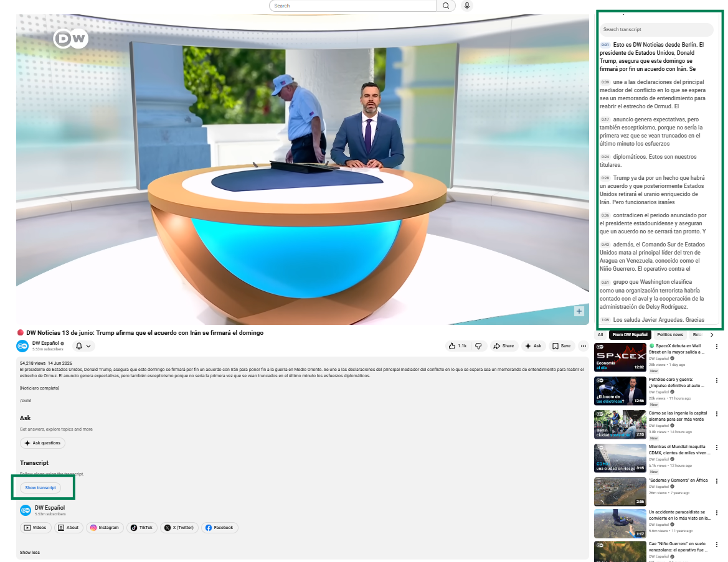
Task: Open options menu for Petróleo caro video
Action: (x=717, y=380)
